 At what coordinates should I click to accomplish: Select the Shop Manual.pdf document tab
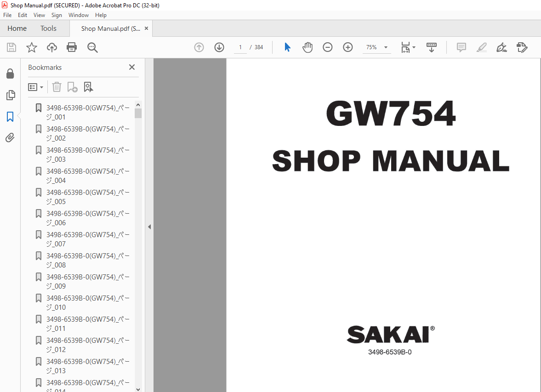pyautogui.click(x=111, y=28)
